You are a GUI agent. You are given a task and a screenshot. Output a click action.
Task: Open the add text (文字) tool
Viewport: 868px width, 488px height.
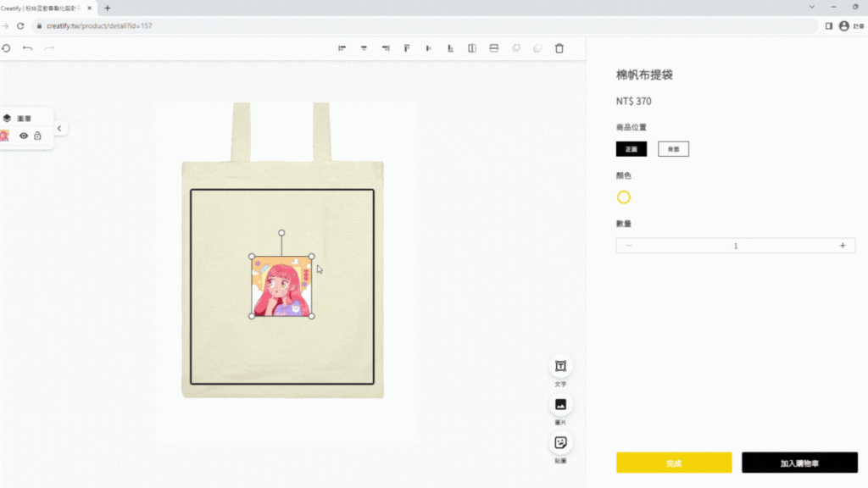click(x=560, y=366)
